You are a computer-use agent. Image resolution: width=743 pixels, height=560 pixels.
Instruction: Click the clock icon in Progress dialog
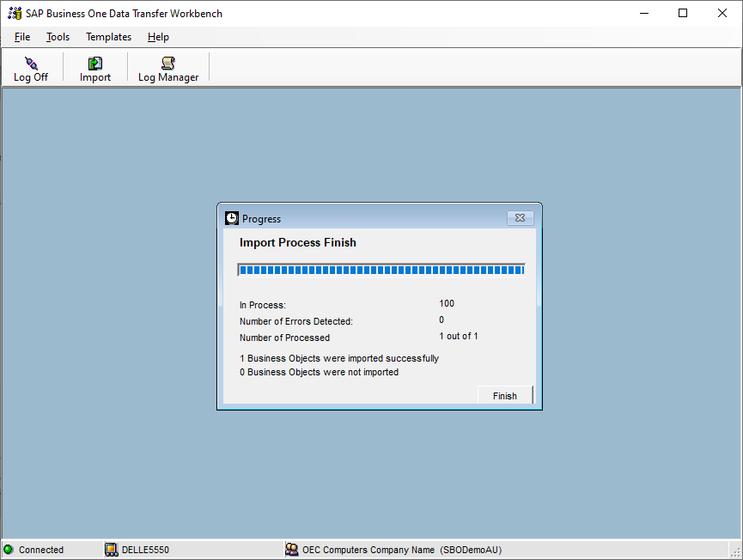coord(232,218)
